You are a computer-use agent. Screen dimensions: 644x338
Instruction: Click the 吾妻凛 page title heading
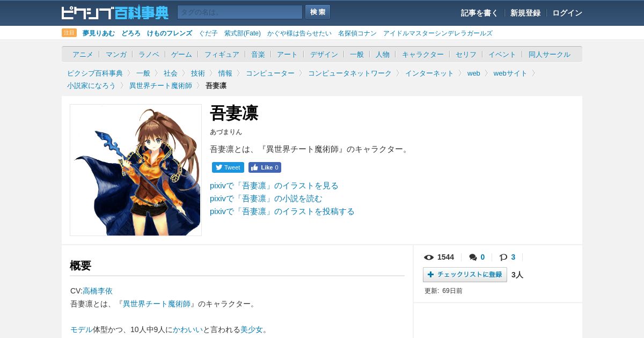click(x=234, y=113)
